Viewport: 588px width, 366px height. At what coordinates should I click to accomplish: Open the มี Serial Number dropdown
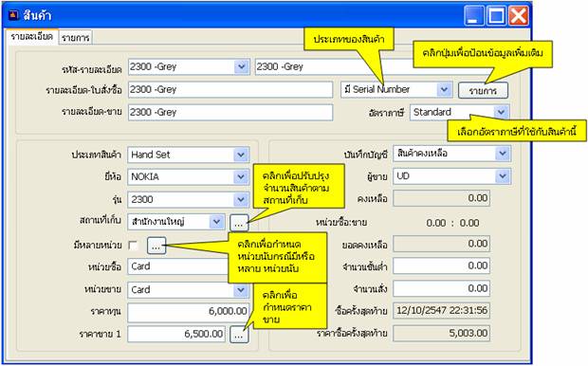pyautogui.click(x=444, y=90)
